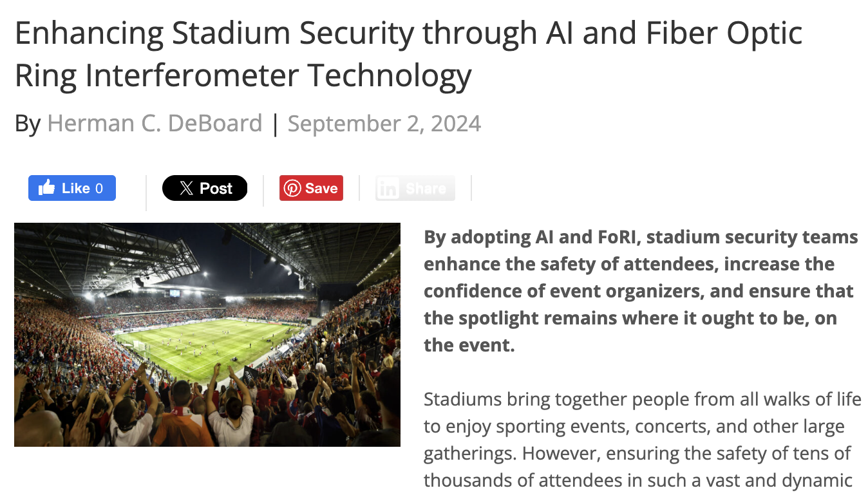The width and height of the screenshot is (868, 497).
Task: Select the X logo icon on Post button
Action: tap(185, 188)
